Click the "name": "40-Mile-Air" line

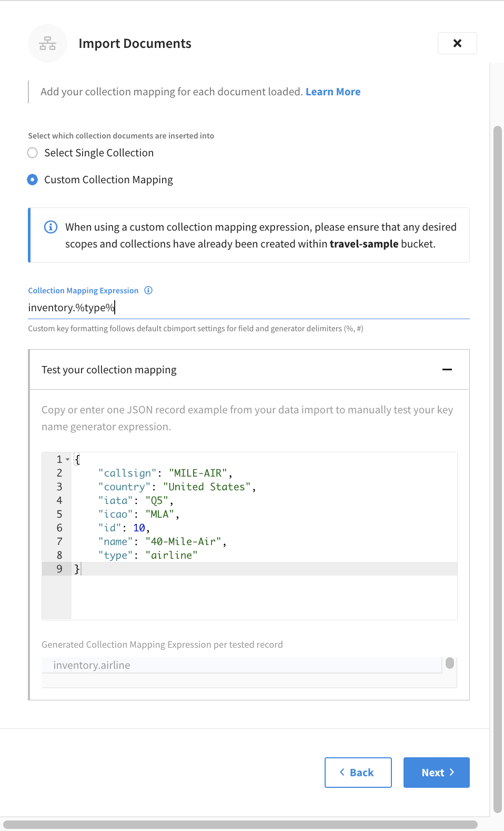tap(264, 541)
